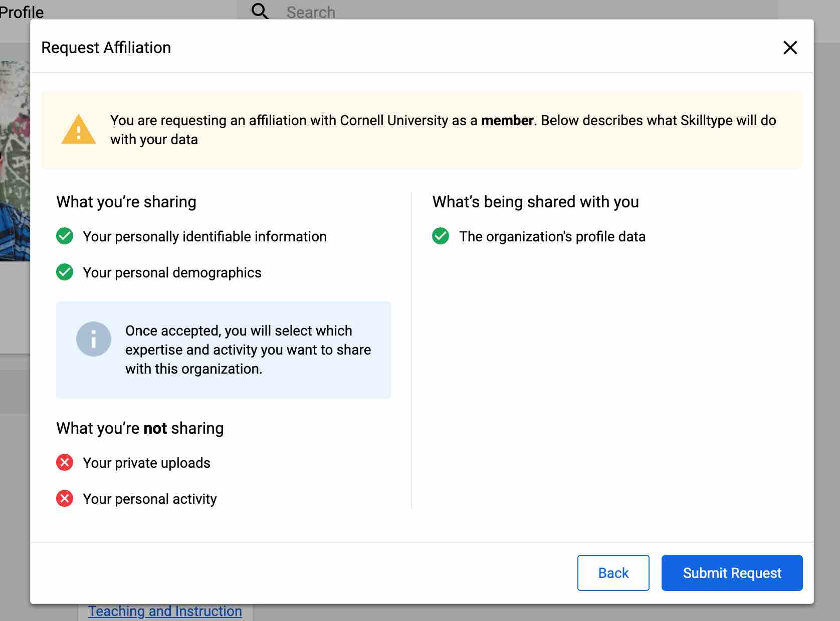Click 'Your personal demographics' text
Screen dimensions: 840x621
click(x=172, y=272)
